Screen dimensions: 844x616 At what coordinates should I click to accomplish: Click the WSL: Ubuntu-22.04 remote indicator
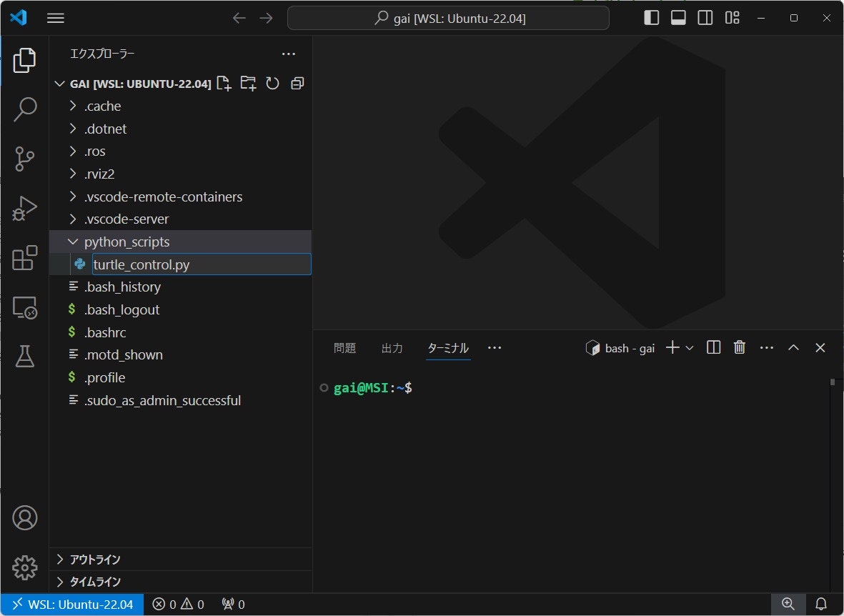click(72, 604)
